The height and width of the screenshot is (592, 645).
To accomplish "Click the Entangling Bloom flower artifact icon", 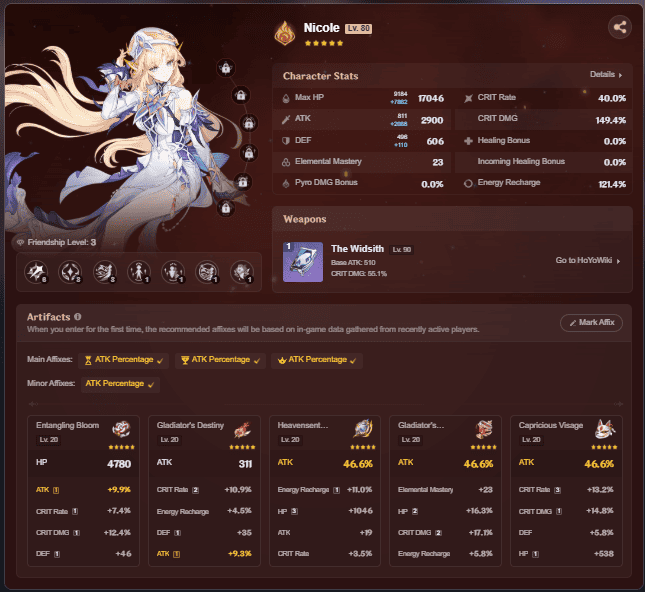I will click(x=121, y=429).
